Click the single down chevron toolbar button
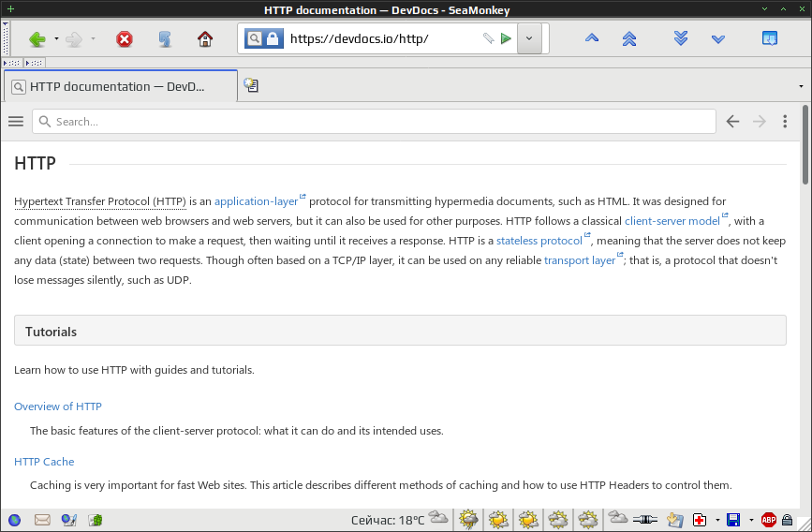Screen dimensions: 812x532 pyautogui.click(x=718, y=38)
